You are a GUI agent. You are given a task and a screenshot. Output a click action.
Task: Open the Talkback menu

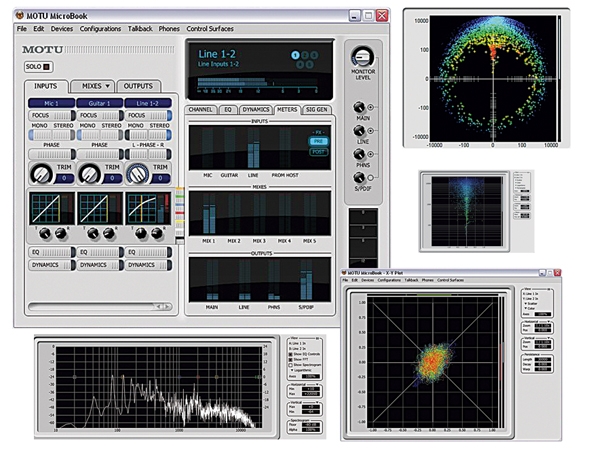140,29
